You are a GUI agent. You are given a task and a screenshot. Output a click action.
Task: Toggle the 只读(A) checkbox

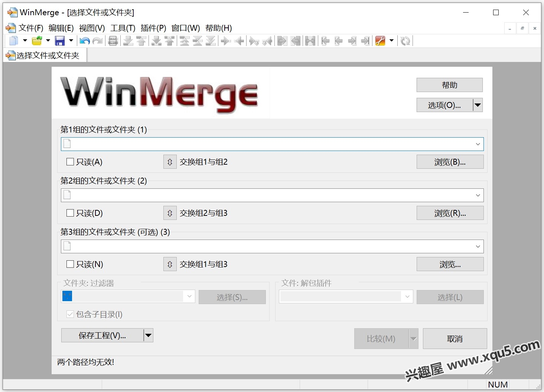pyautogui.click(x=70, y=162)
